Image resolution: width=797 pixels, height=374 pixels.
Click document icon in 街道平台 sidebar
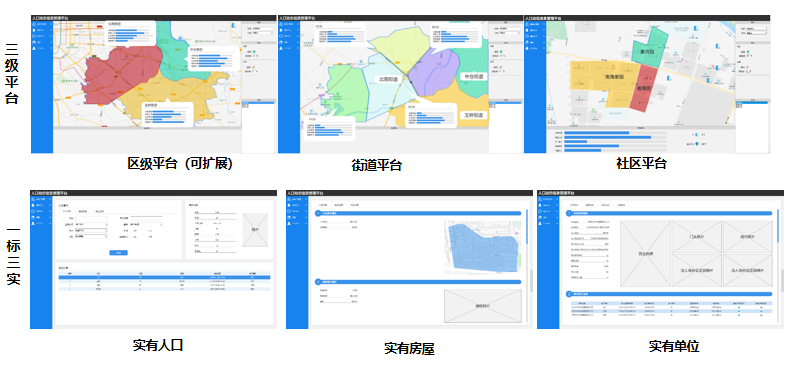coord(281,30)
